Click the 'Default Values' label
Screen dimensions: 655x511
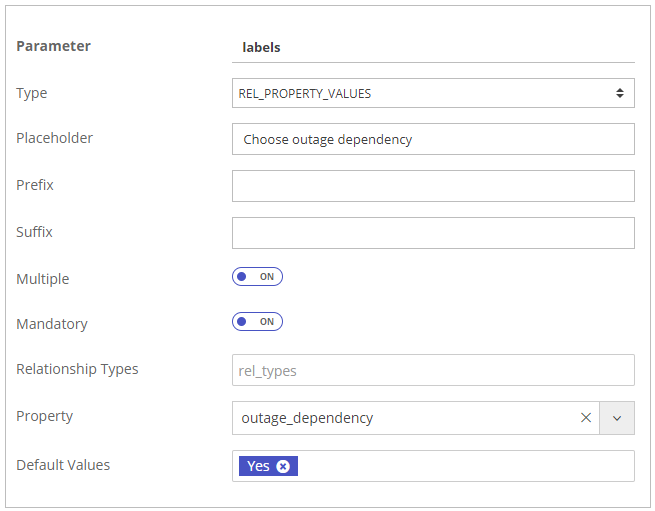(x=63, y=465)
